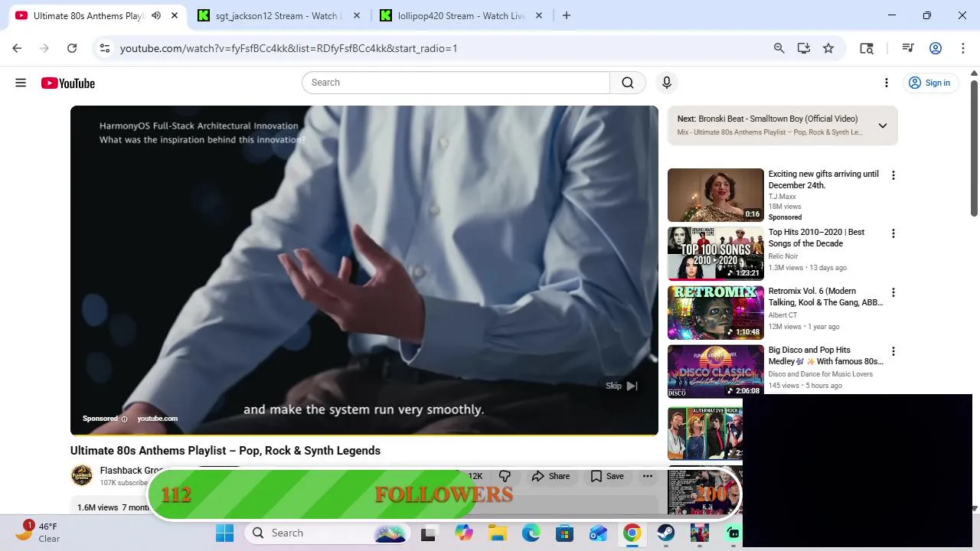Skip the ad in the video player
Screen dimensions: 980x551
[x=622, y=386]
